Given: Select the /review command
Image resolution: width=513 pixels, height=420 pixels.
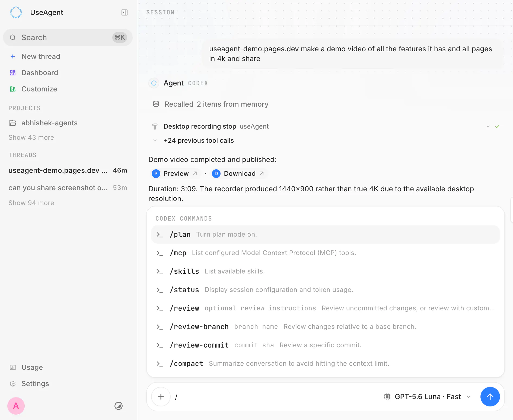Looking at the screenshot, I should tap(326, 308).
